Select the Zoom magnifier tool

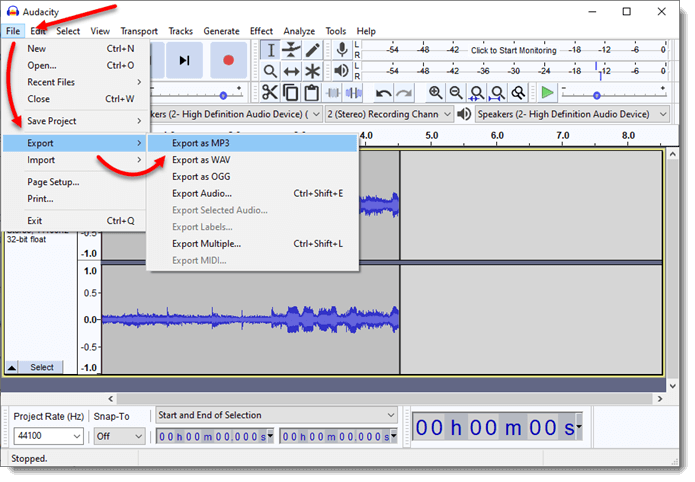pos(270,71)
